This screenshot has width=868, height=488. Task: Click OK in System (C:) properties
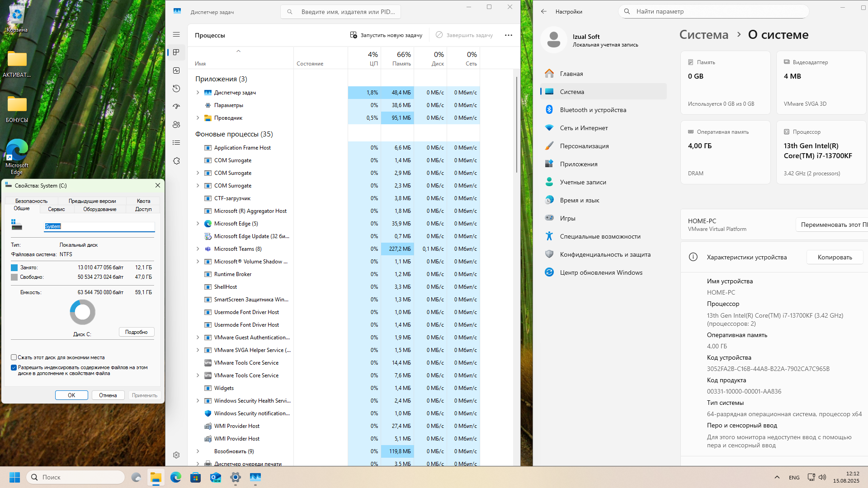click(71, 395)
